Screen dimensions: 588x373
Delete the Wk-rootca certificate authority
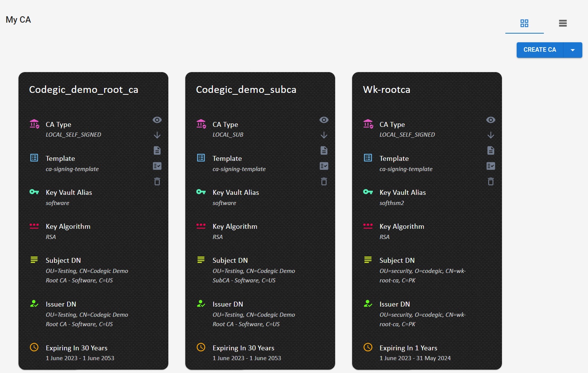pyautogui.click(x=491, y=182)
